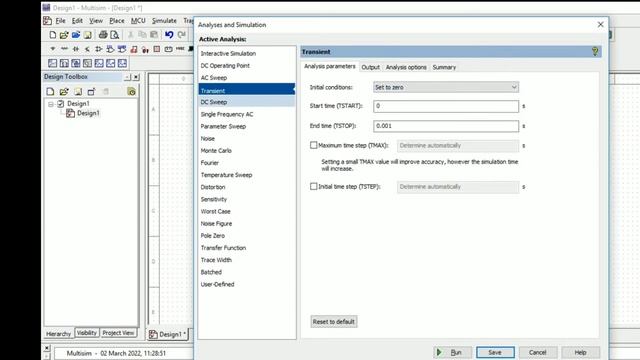This screenshot has width=640, height=360.
Task: Collapse the top Design1 tree node
Action: 51,104
